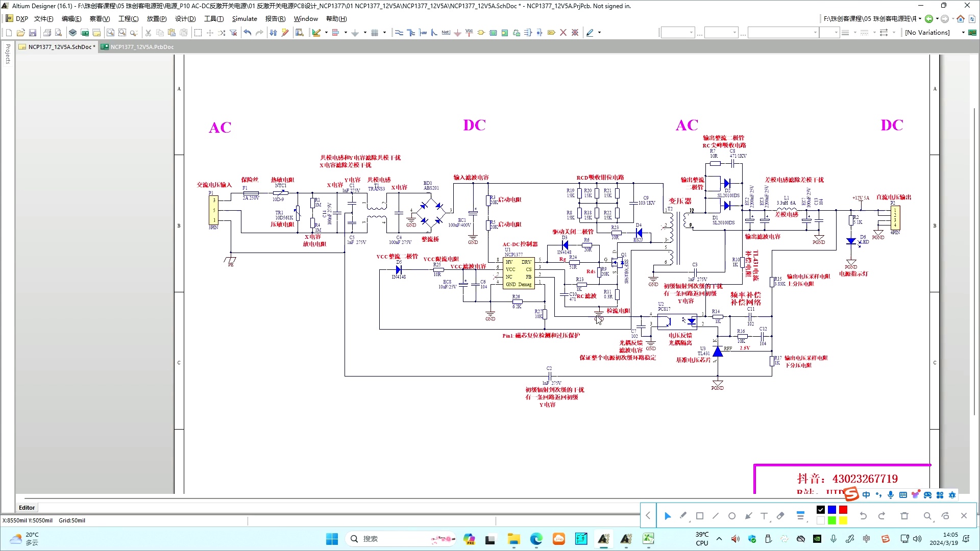Open the Window menu

(x=306, y=19)
